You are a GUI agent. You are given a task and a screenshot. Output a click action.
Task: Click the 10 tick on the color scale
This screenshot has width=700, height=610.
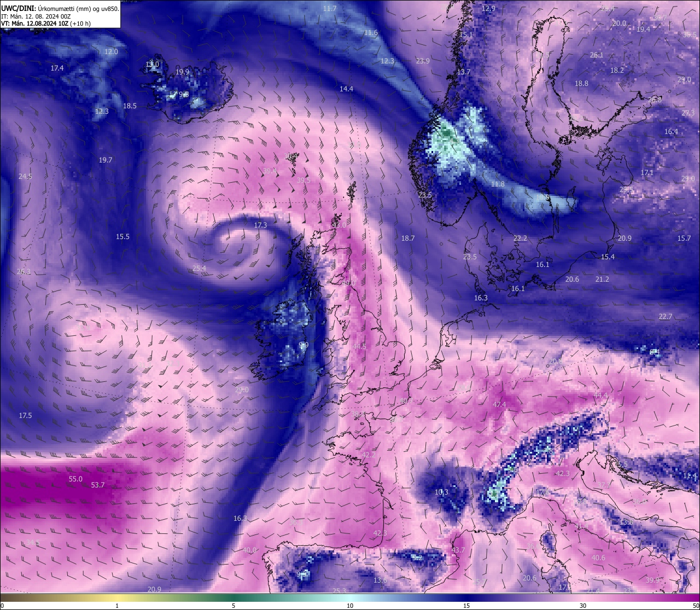click(350, 606)
